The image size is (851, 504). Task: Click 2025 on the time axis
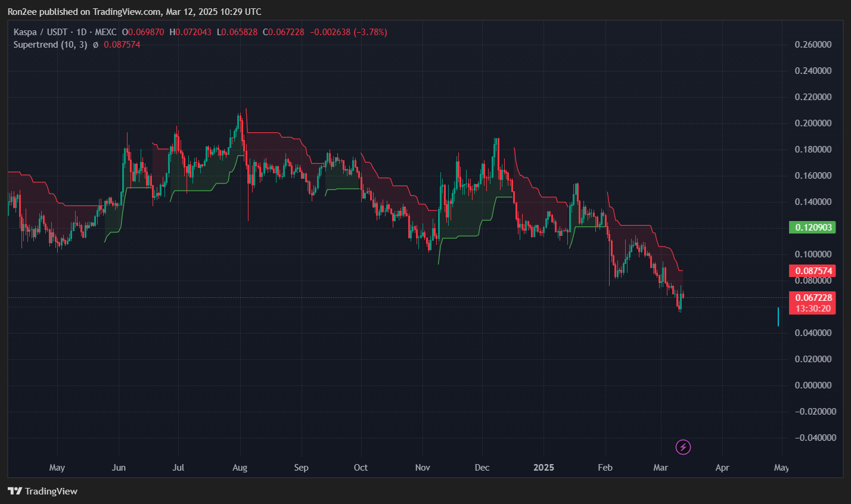click(x=543, y=468)
